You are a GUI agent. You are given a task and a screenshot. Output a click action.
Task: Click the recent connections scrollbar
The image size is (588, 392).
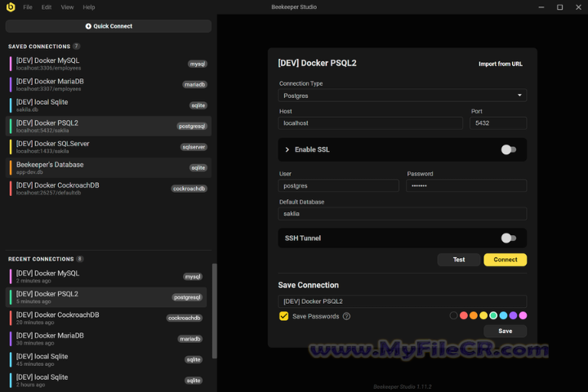click(215, 311)
